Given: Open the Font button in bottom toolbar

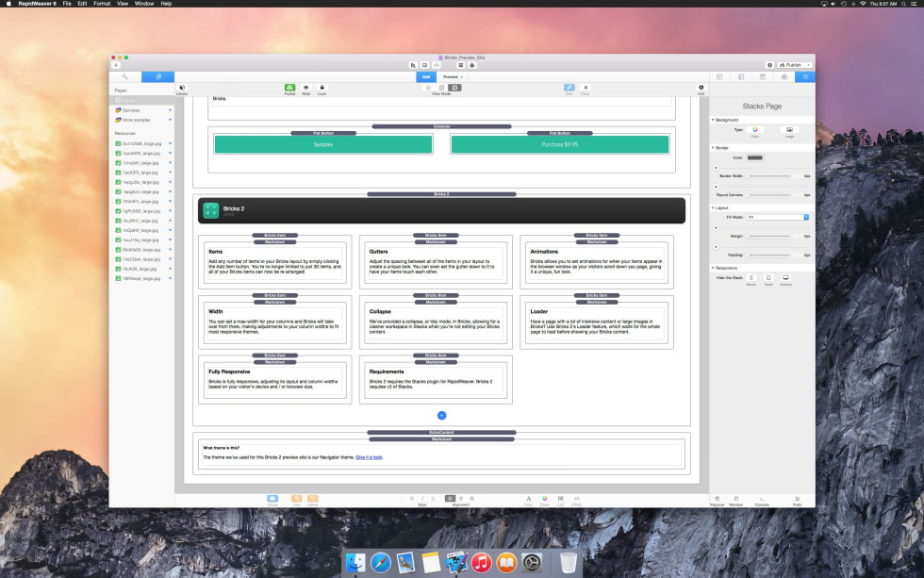Looking at the screenshot, I should (529, 499).
